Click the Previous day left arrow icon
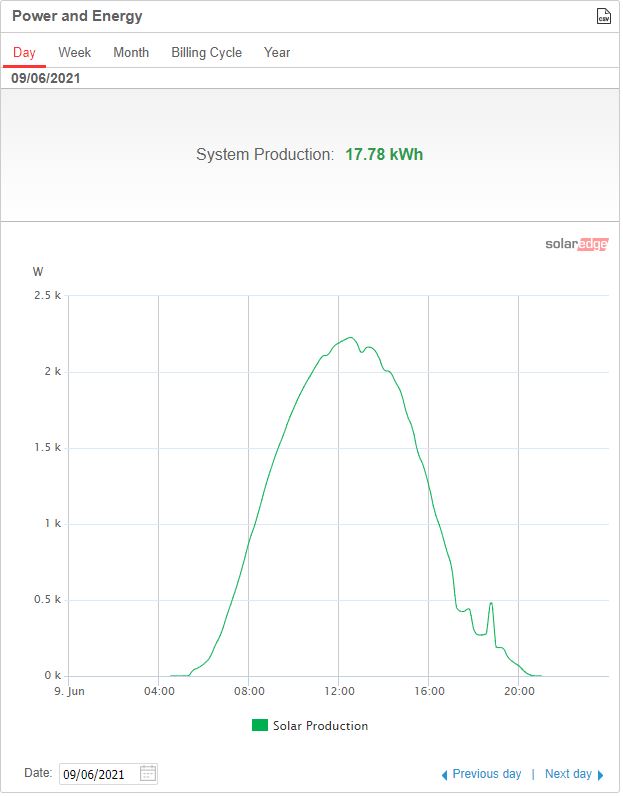Screen dimensions: 623x796 446,777
